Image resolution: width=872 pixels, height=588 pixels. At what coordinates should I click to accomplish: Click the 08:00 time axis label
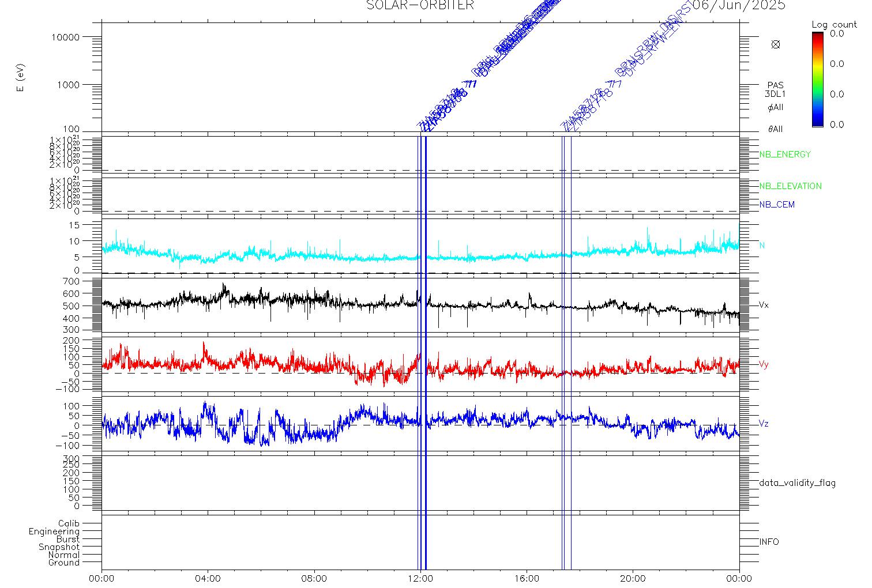(314, 579)
